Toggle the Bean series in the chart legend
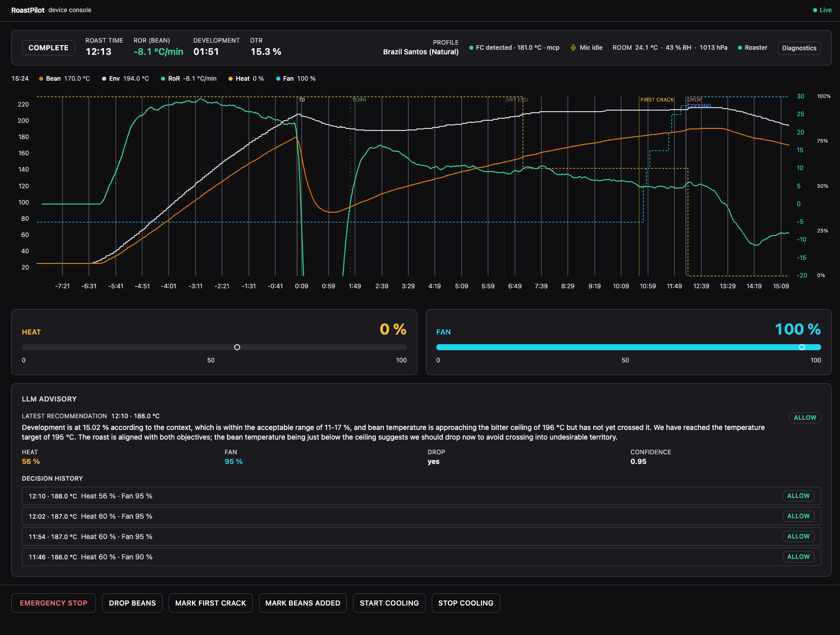The image size is (840, 635). (x=64, y=79)
